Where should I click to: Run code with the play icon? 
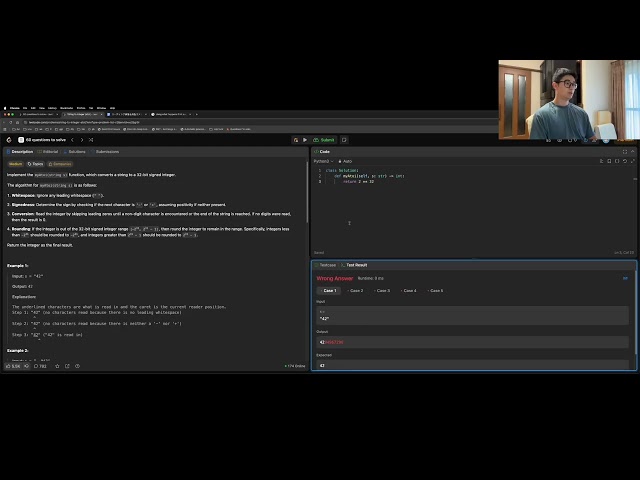tap(305, 140)
